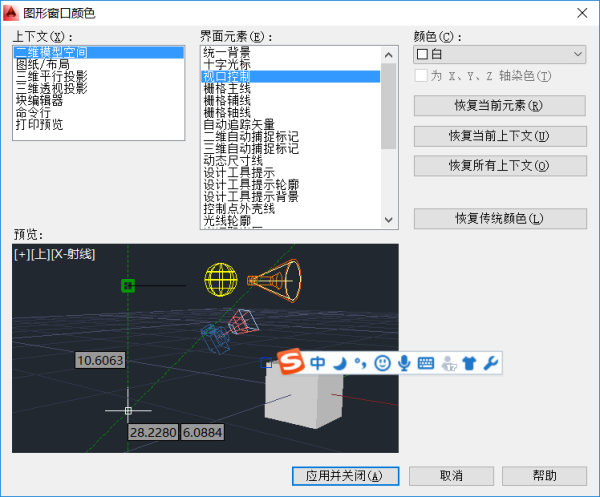The width and height of the screenshot is (600, 497).
Task: Select 自动追踪矢量 interface element
Action: point(291,124)
